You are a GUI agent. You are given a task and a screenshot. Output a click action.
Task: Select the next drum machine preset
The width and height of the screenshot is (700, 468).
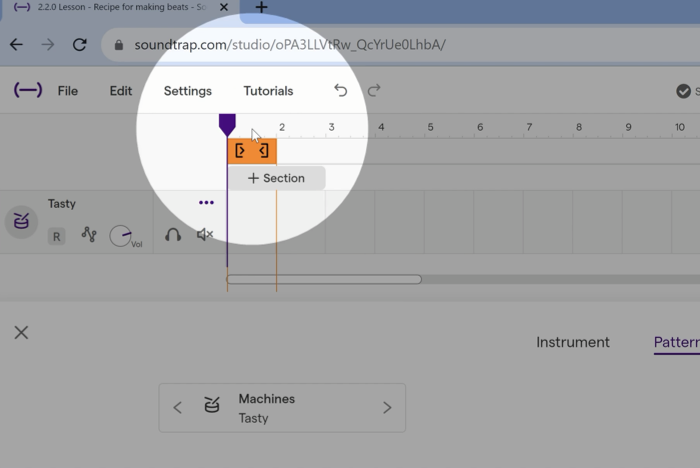[387, 408]
